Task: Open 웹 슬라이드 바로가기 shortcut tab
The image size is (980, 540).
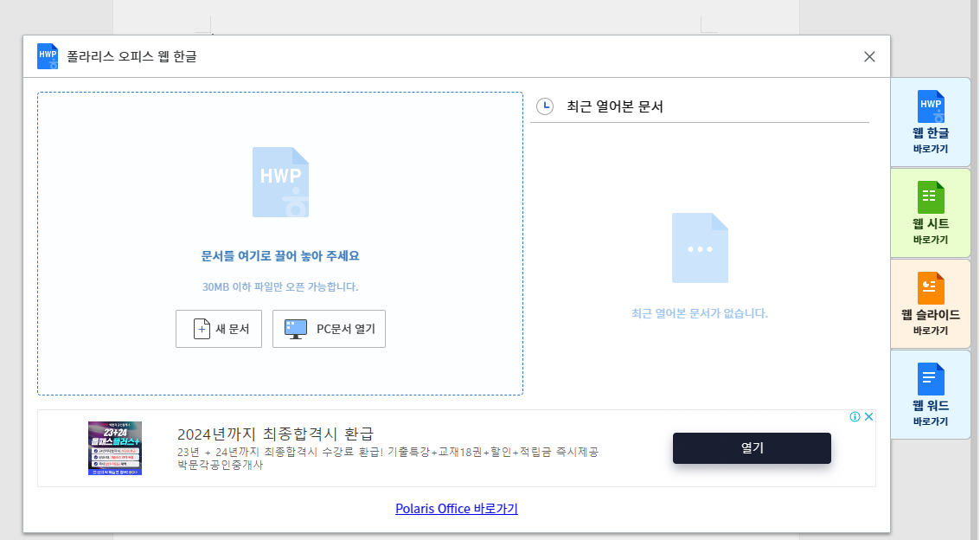Action: pos(931,304)
